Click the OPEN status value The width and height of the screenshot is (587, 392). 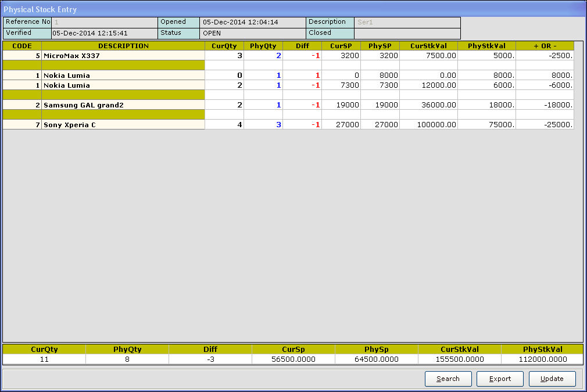tap(253, 33)
